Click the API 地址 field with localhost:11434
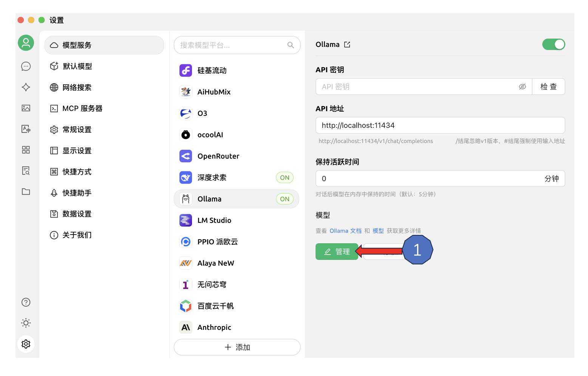This screenshot has width=588, height=376. (440, 125)
